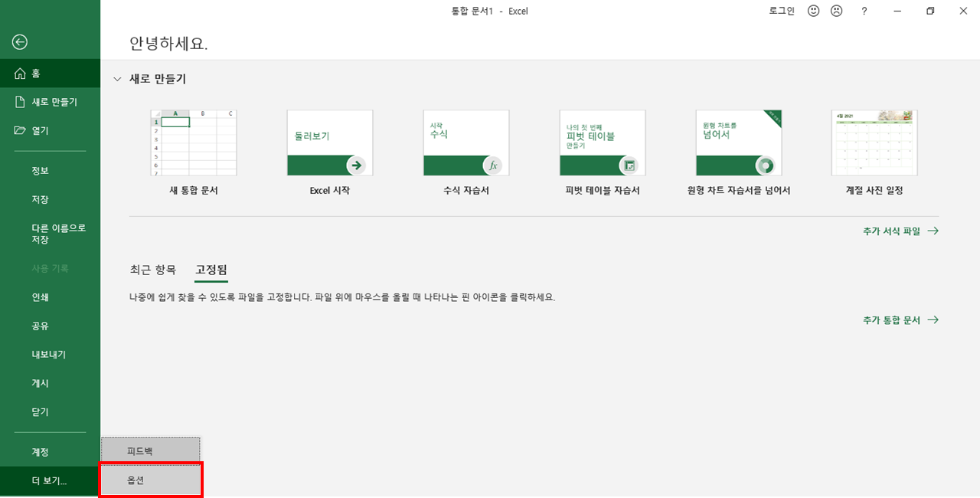
Task: Click the frowning face feedback icon
Action: point(837,11)
